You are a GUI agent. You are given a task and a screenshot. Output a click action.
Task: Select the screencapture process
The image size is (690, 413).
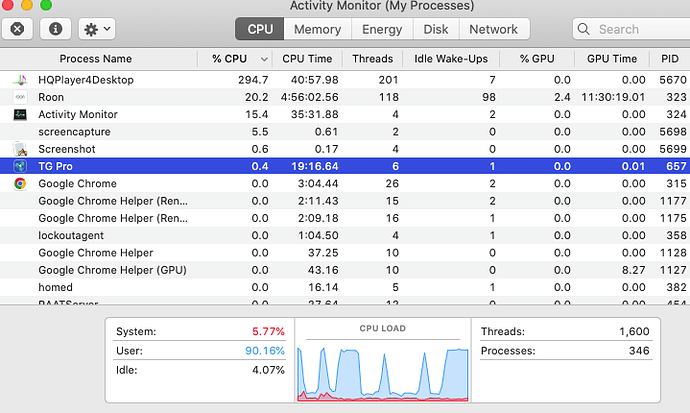click(74, 132)
